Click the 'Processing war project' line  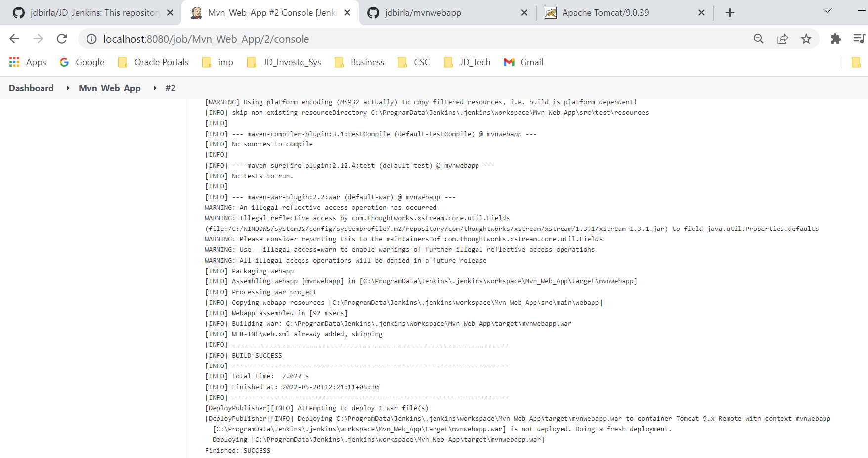(x=261, y=292)
